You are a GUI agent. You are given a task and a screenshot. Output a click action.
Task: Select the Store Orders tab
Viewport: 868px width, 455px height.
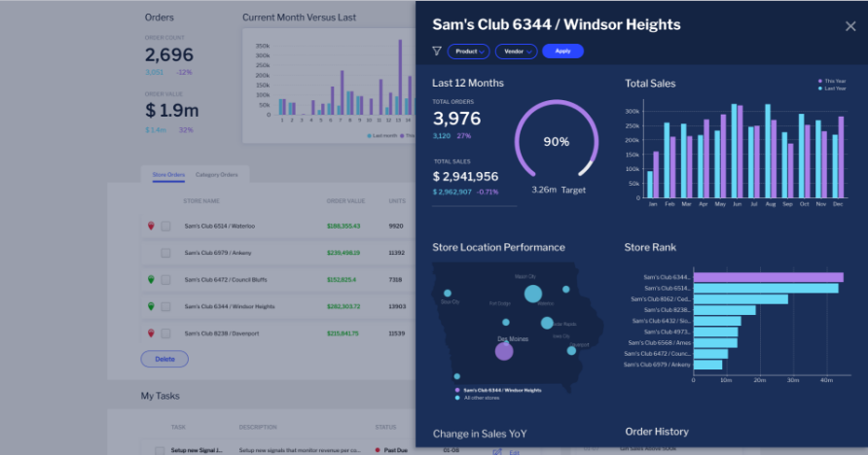point(168,175)
